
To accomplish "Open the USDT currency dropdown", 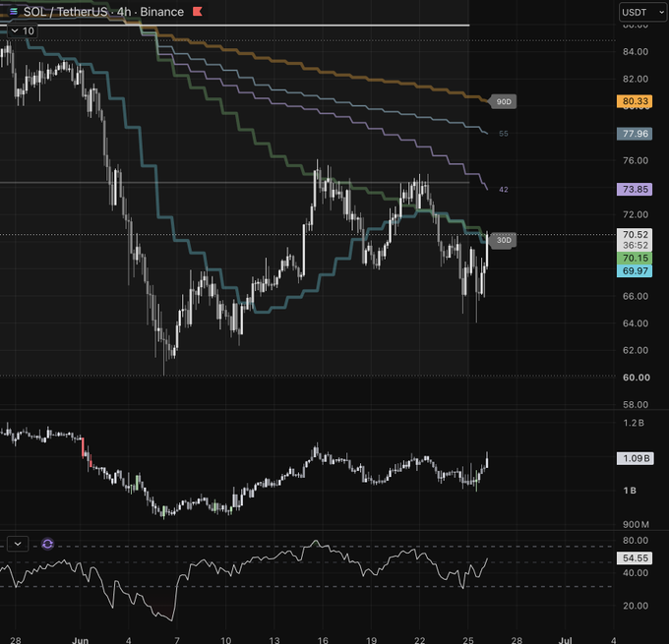I will 642,13.
